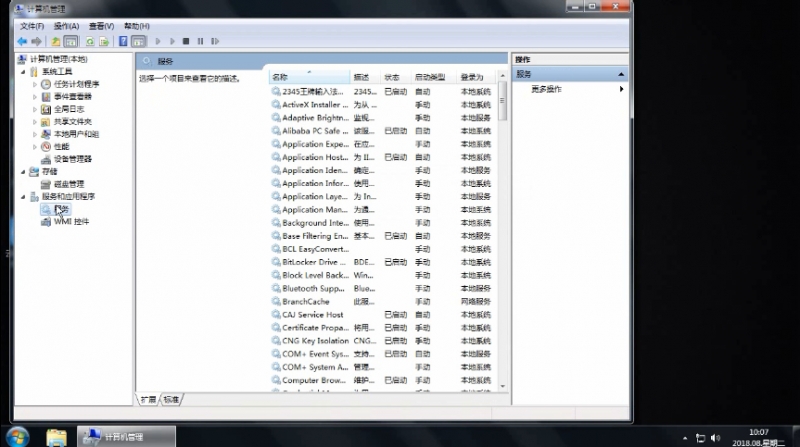Click gear icon beside ActiveX Installer

(276, 105)
